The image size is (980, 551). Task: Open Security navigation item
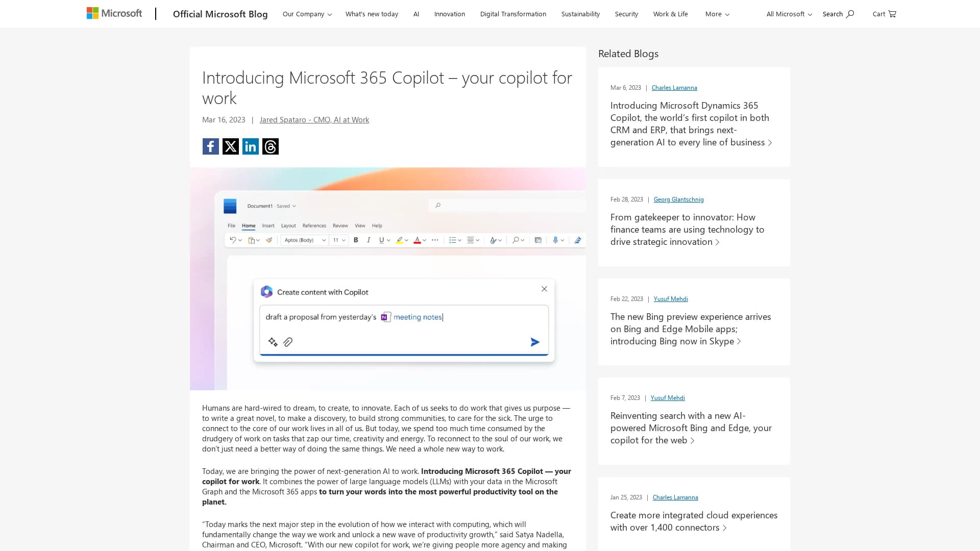point(626,14)
